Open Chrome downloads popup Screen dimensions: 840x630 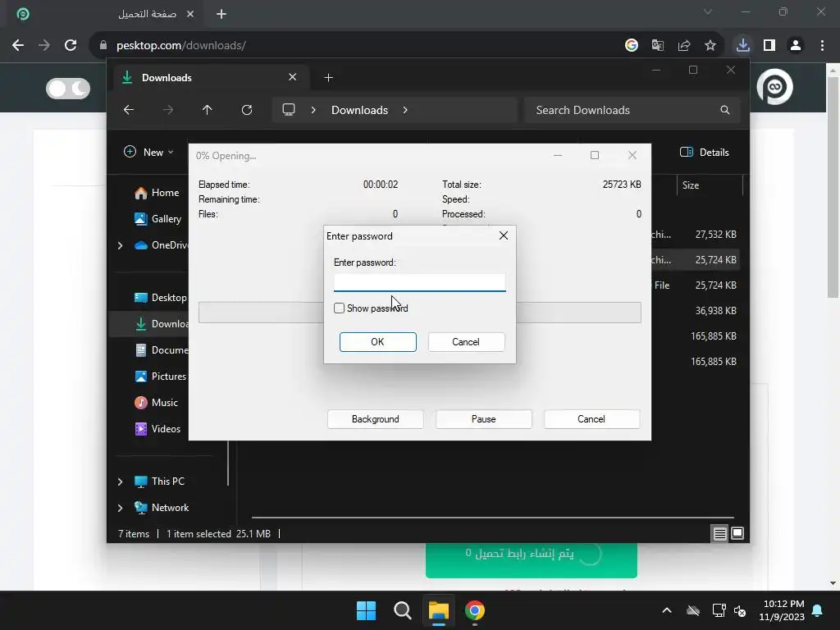click(742, 45)
